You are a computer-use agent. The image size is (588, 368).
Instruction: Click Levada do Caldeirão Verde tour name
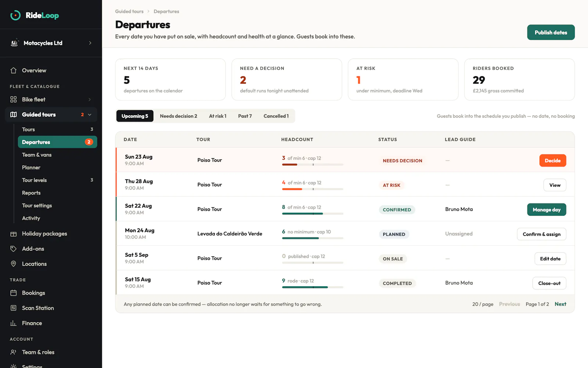pyautogui.click(x=230, y=234)
